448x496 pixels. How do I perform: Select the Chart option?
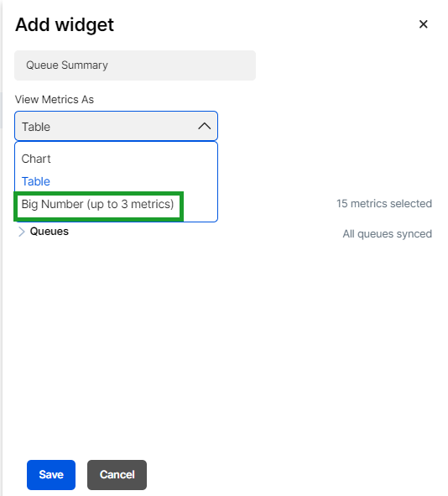pos(36,159)
